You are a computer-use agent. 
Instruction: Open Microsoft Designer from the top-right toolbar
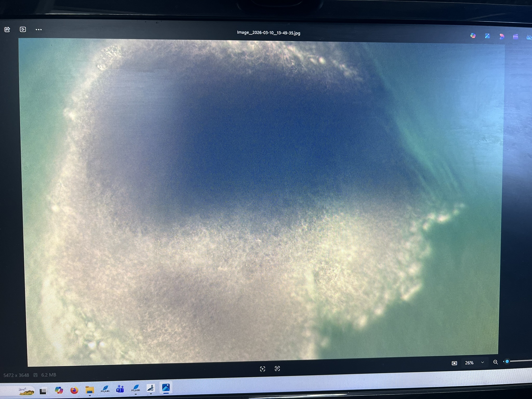pos(501,36)
